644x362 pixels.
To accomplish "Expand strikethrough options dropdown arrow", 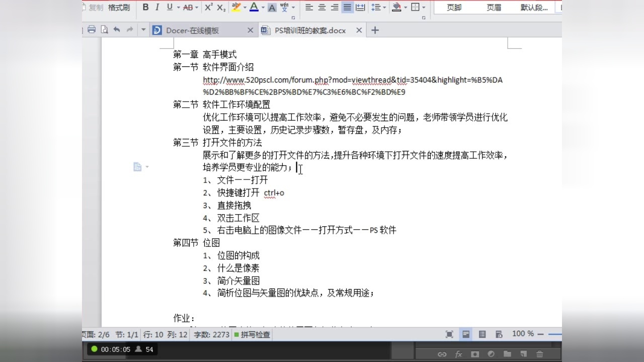I will point(196,8).
